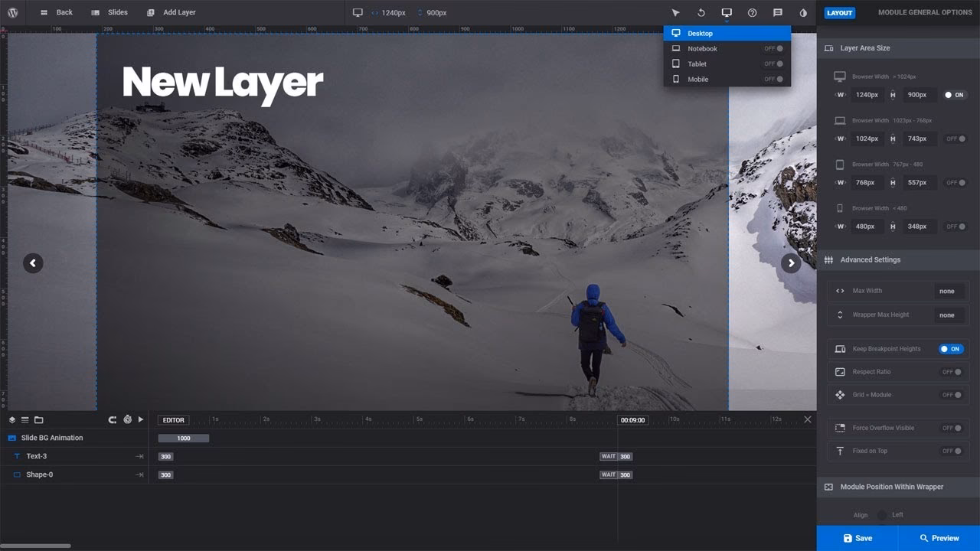
Task: Click the feedback chat icon in top toolbar
Action: 777,12
